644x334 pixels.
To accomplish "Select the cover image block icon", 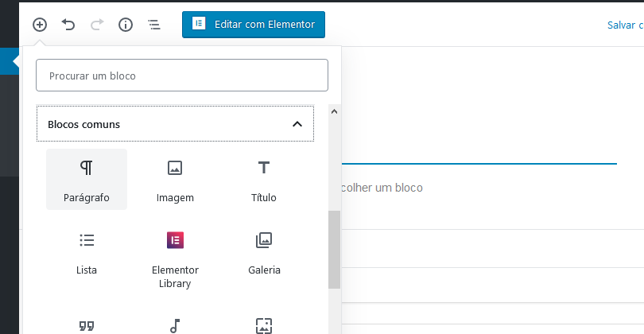I will pos(264,326).
